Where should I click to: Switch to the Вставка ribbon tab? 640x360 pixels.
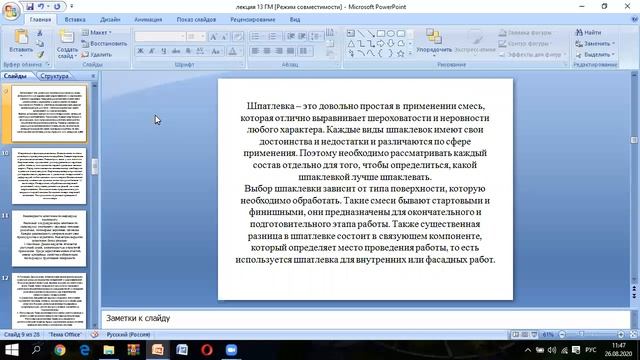(x=75, y=20)
